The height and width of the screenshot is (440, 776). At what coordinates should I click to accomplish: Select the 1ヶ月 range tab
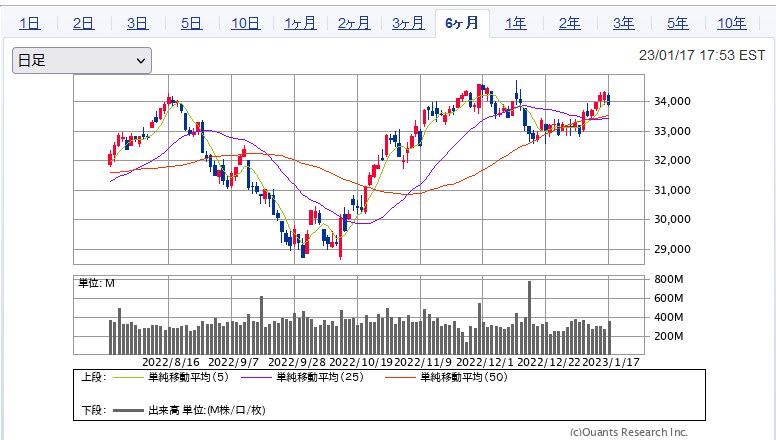[300, 23]
